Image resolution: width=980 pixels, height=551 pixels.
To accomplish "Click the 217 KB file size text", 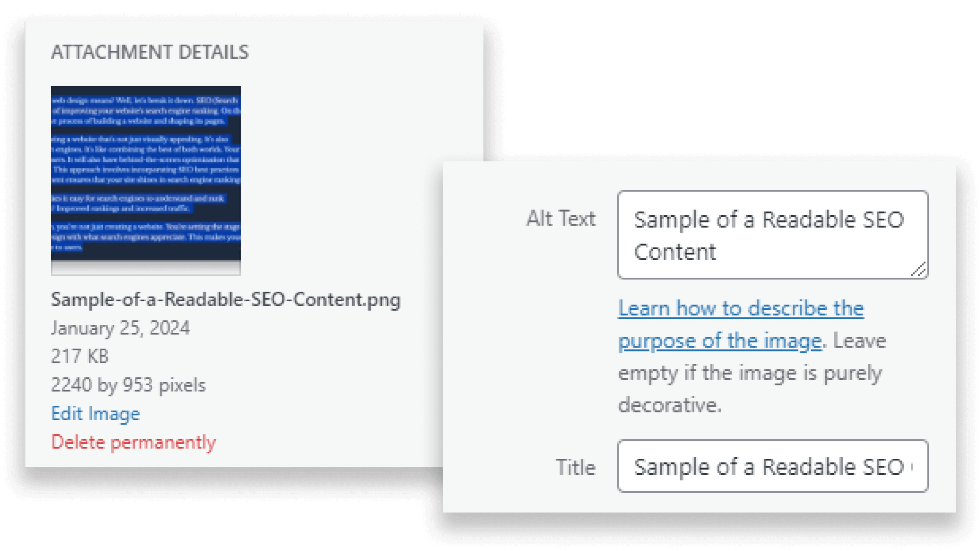I will 79,356.
